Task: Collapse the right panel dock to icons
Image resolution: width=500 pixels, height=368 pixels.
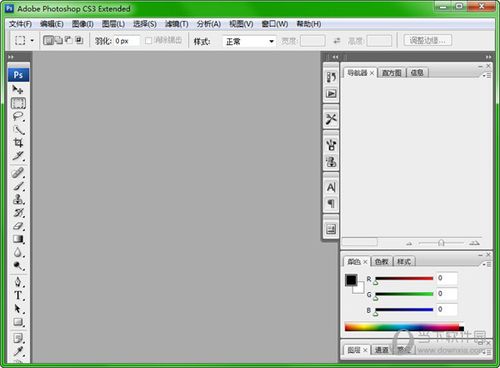Action: pyautogui.click(x=488, y=57)
